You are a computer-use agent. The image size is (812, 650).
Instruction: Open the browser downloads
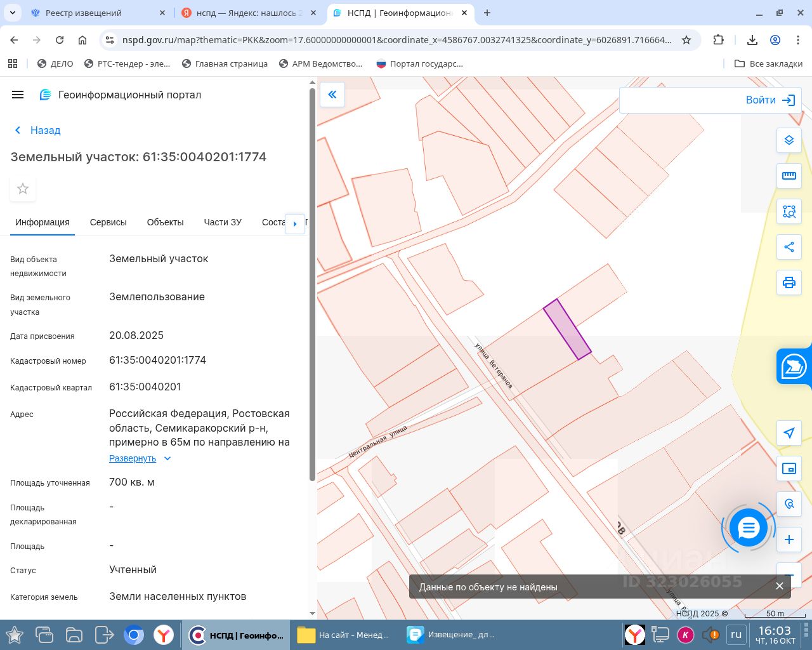752,40
